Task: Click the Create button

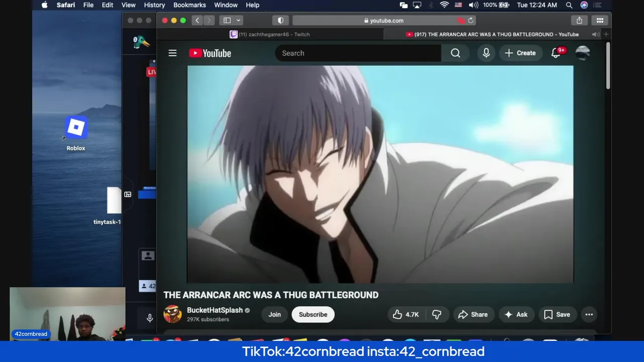Action: coord(520,53)
